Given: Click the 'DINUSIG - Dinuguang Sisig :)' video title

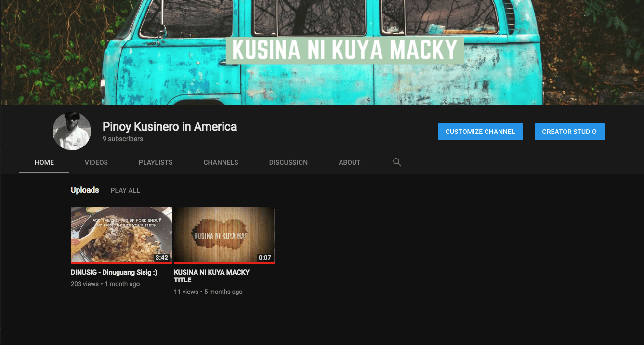Looking at the screenshot, I should (114, 272).
